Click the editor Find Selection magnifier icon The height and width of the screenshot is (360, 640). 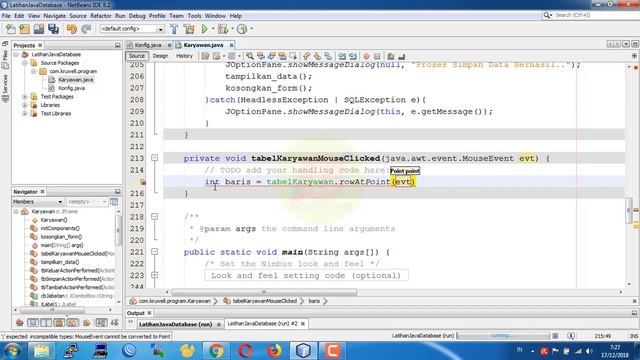click(x=249, y=56)
